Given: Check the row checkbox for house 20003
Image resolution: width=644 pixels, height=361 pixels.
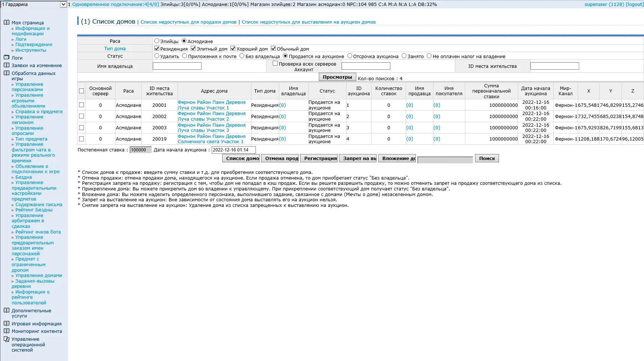Looking at the screenshot, I should tap(82, 127).
